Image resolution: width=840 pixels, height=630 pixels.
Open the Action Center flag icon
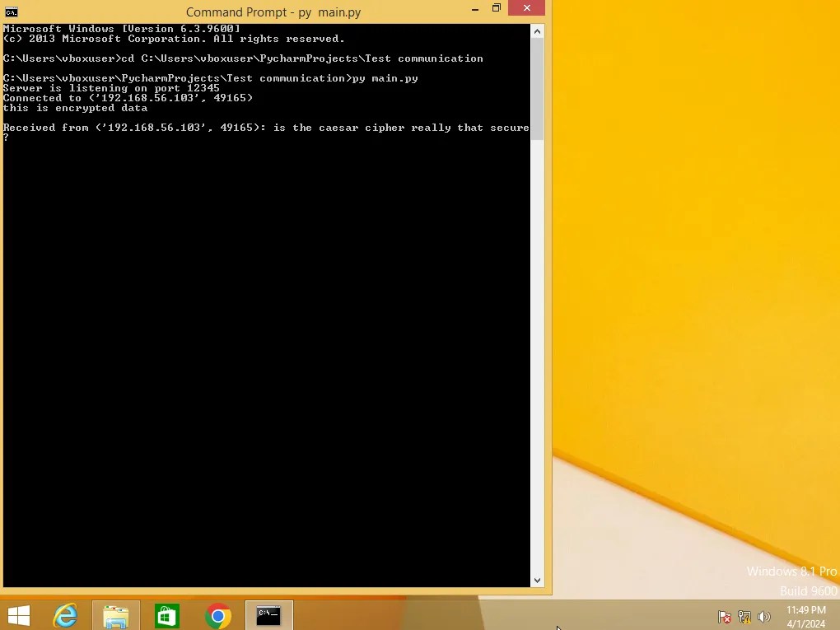(x=725, y=617)
